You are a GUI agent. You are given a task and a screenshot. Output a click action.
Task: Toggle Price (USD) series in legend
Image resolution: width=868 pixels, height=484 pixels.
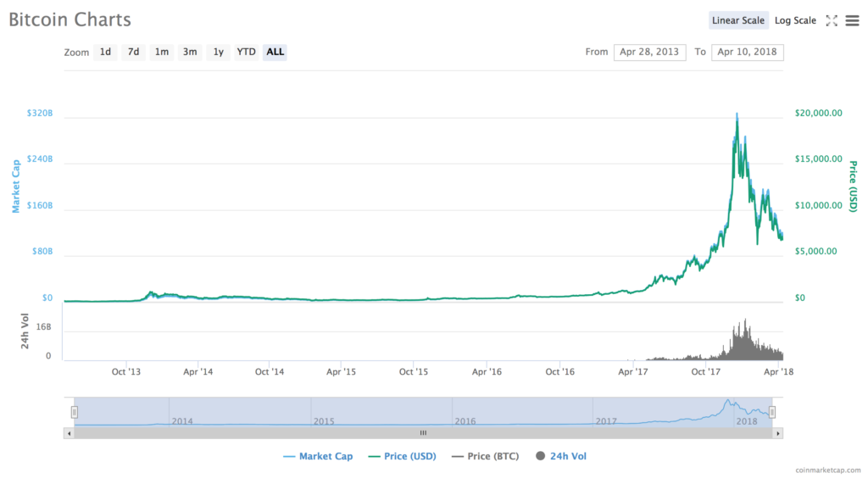pyautogui.click(x=402, y=456)
